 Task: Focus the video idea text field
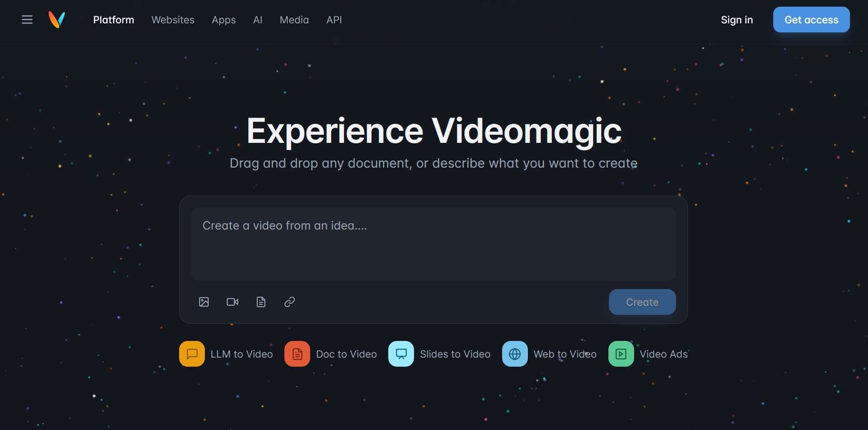coord(434,243)
